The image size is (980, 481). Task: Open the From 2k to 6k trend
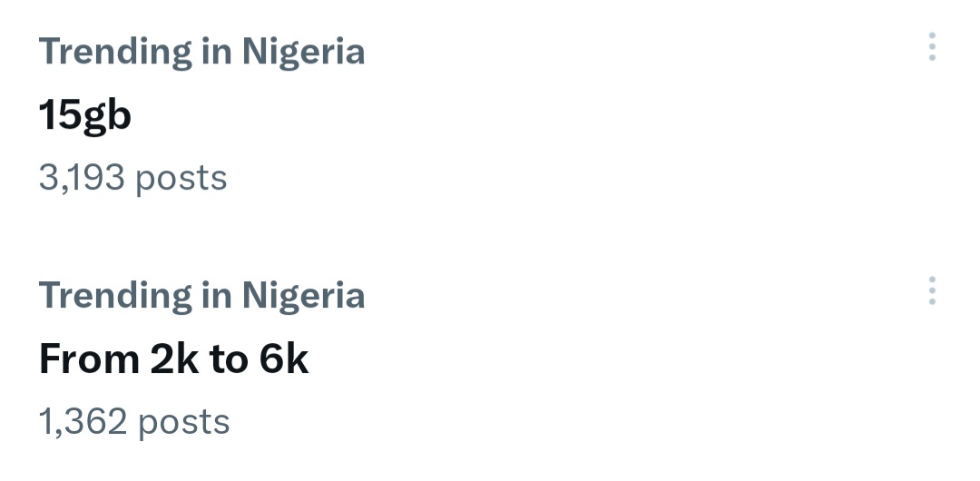(x=173, y=360)
